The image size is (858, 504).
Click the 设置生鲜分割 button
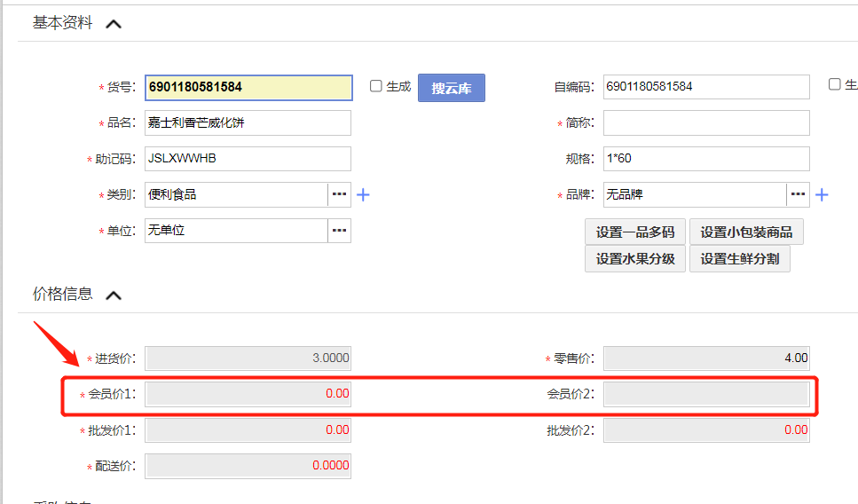[739, 259]
